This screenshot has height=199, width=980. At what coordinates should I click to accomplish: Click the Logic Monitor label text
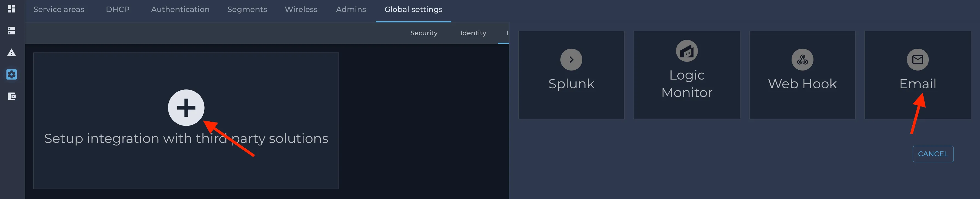click(x=687, y=84)
